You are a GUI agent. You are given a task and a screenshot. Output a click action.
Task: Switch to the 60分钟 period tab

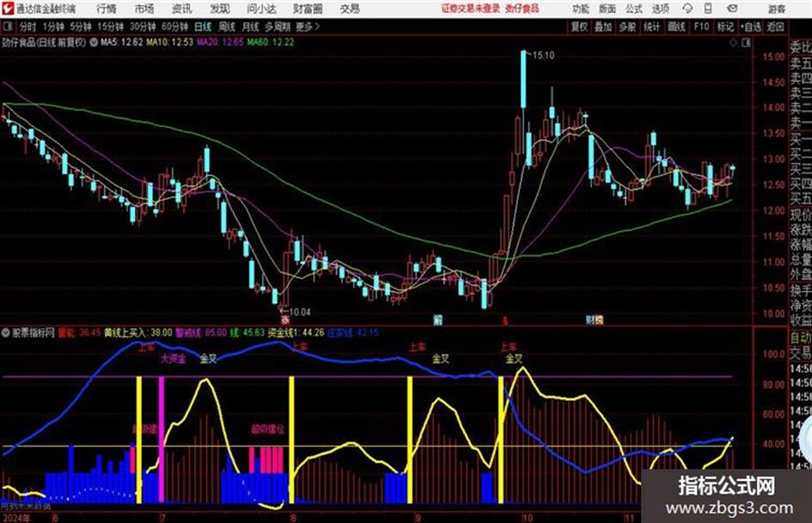174,27
